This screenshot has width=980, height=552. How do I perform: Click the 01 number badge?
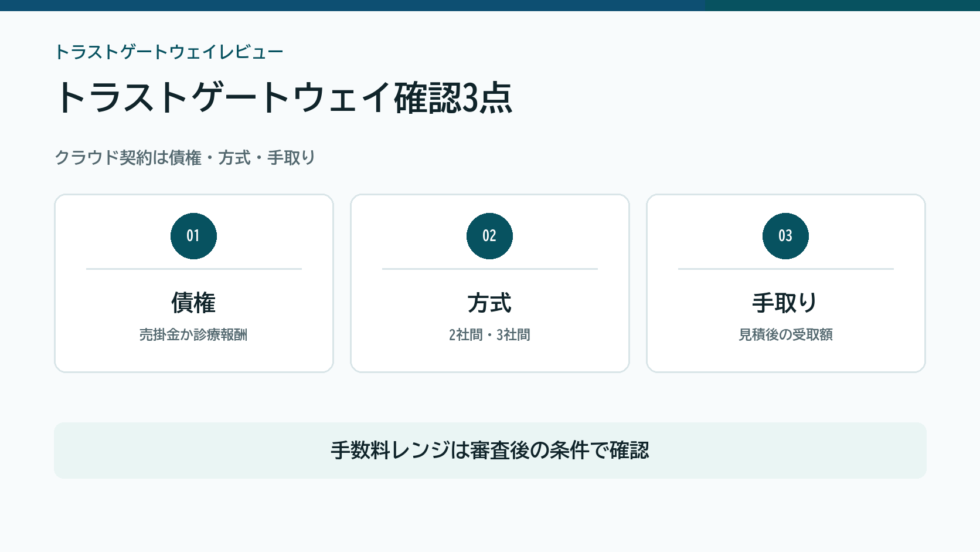click(193, 236)
